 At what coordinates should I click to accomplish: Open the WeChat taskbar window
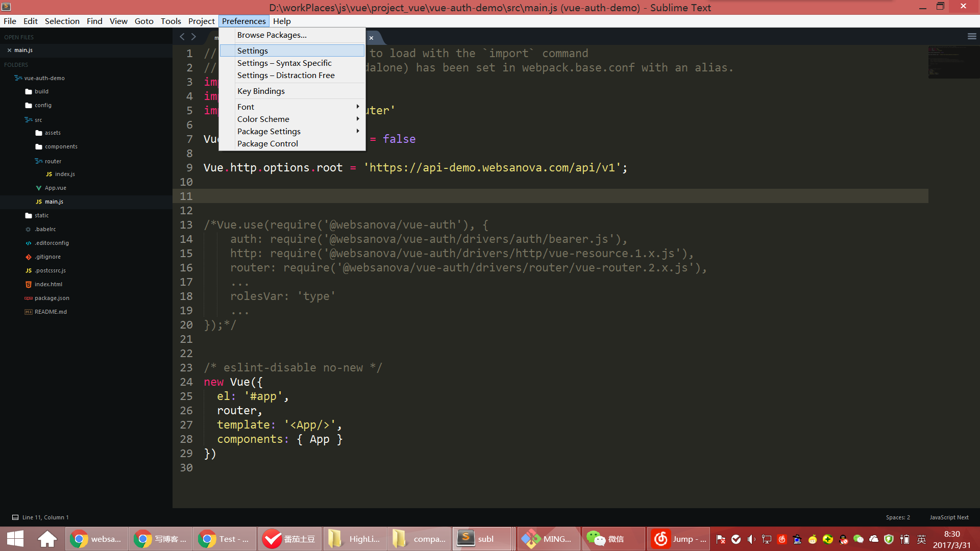coord(613,539)
